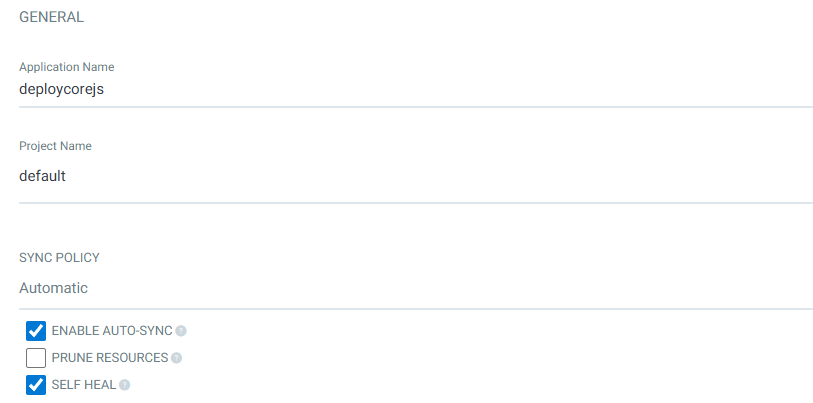Click the help icon beside ENABLE AUTO-SYNC
Image resolution: width=813 pixels, height=403 pixels.
coord(182,331)
